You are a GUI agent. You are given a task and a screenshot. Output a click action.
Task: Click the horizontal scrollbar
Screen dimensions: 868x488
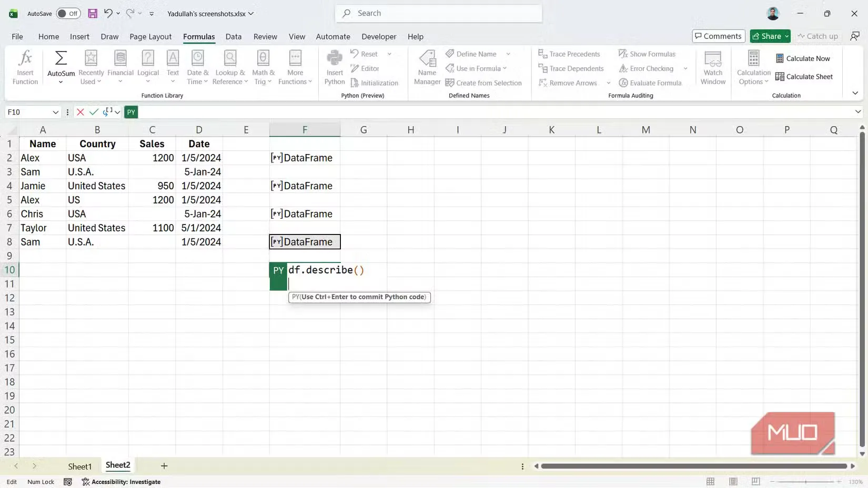(694, 466)
